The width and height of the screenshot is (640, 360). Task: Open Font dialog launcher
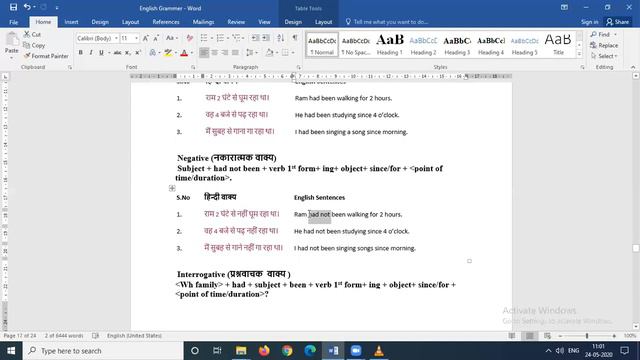[193, 67]
